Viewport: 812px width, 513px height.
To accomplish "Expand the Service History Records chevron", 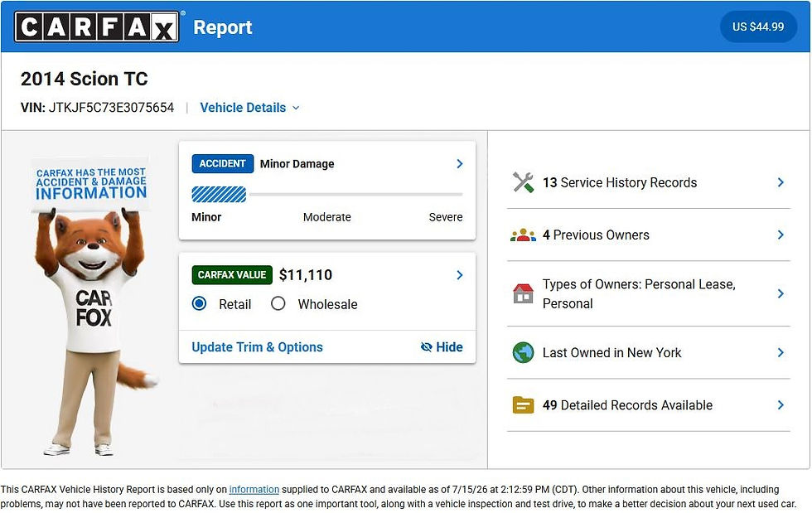I will point(781,182).
